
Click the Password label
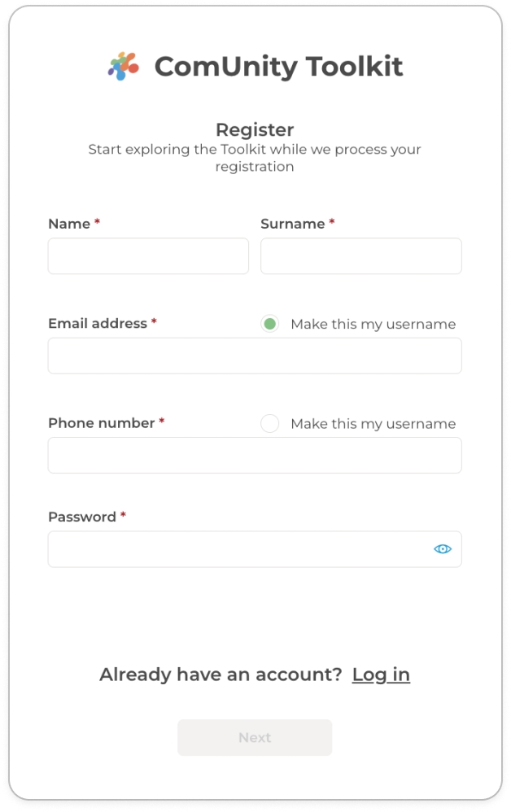[82, 517]
